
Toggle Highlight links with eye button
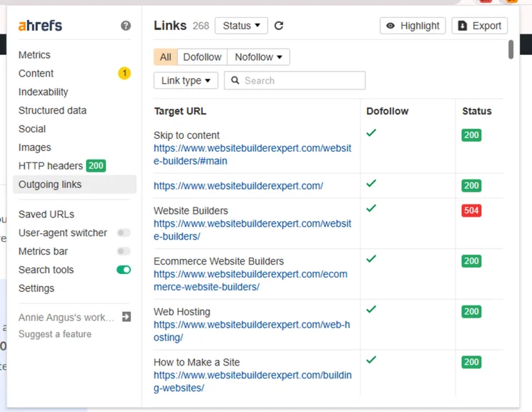413,26
